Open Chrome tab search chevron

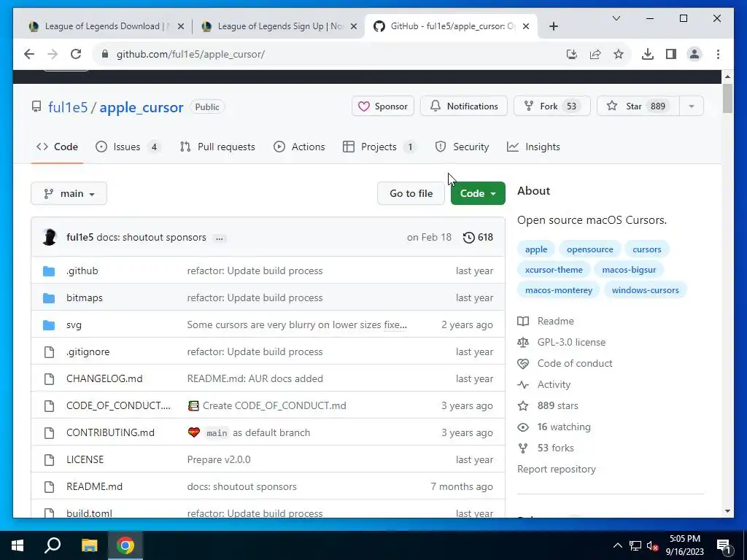[616, 18]
